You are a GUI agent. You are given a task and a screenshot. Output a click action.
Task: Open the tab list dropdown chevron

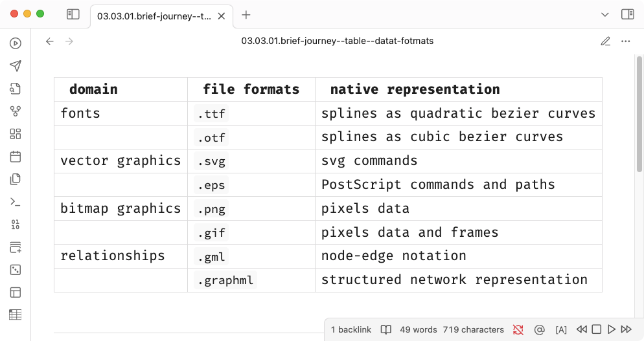point(604,15)
